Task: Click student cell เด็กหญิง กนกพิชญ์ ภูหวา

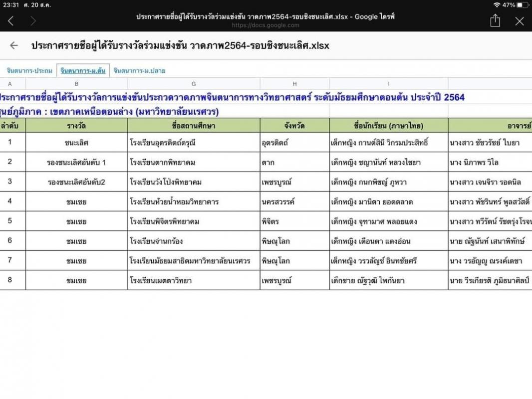Action: pos(388,182)
